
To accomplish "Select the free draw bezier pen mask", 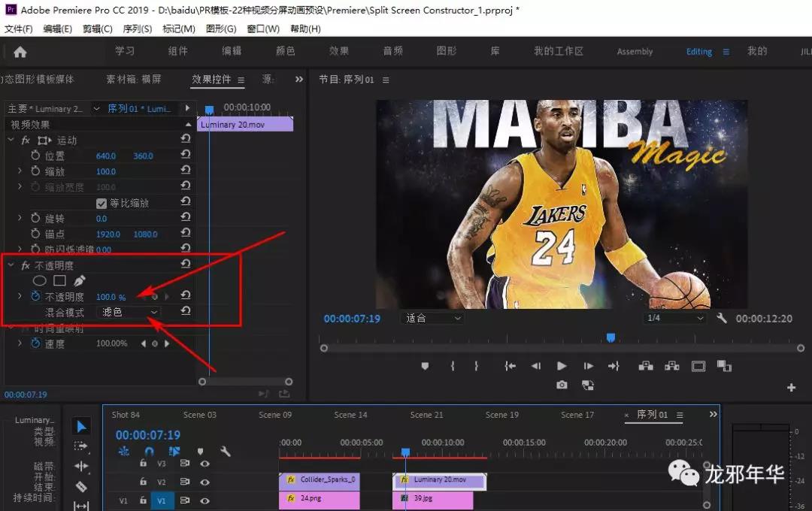I will point(79,280).
